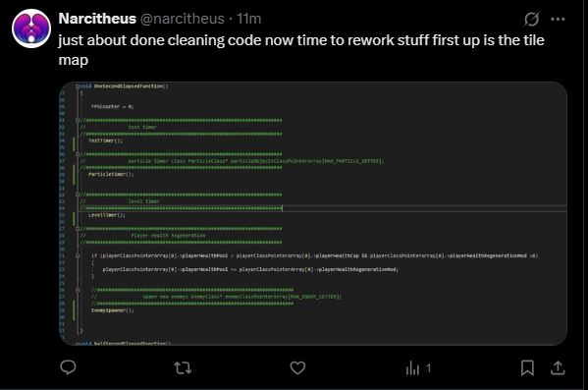
Task: Click the tweet text about tile map
Action: click(301, 50)
